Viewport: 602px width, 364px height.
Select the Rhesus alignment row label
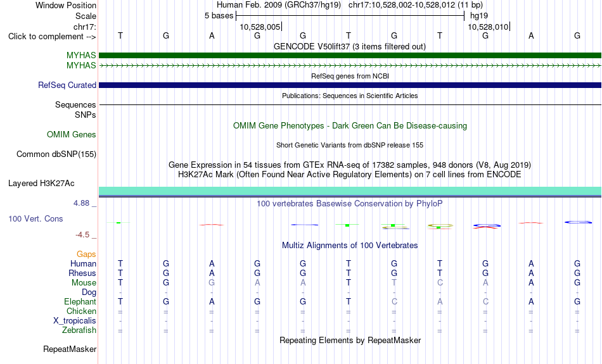tap(82, 273)
